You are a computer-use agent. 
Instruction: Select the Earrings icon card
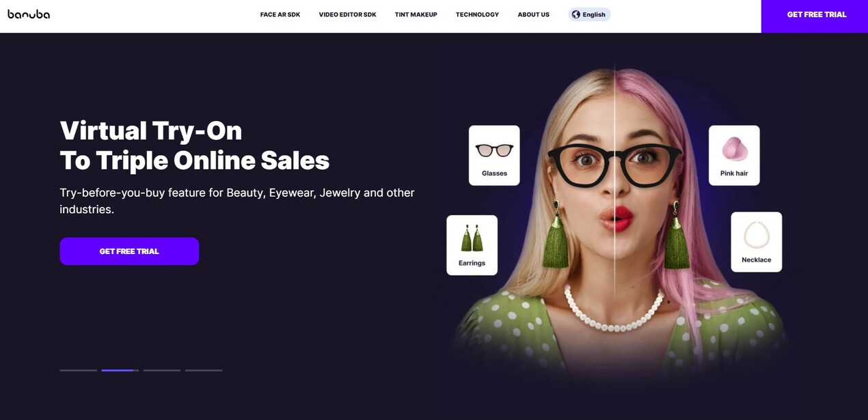[x=472, y=245]
